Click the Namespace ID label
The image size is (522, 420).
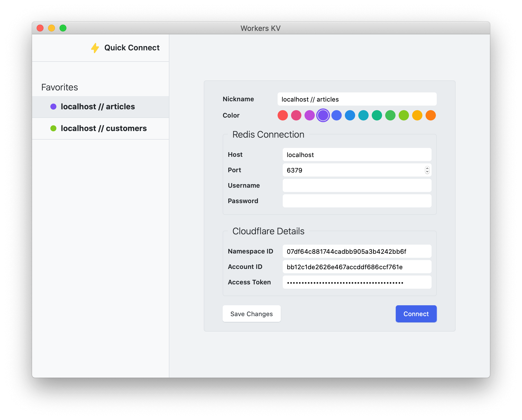click(x=250, y=251)
